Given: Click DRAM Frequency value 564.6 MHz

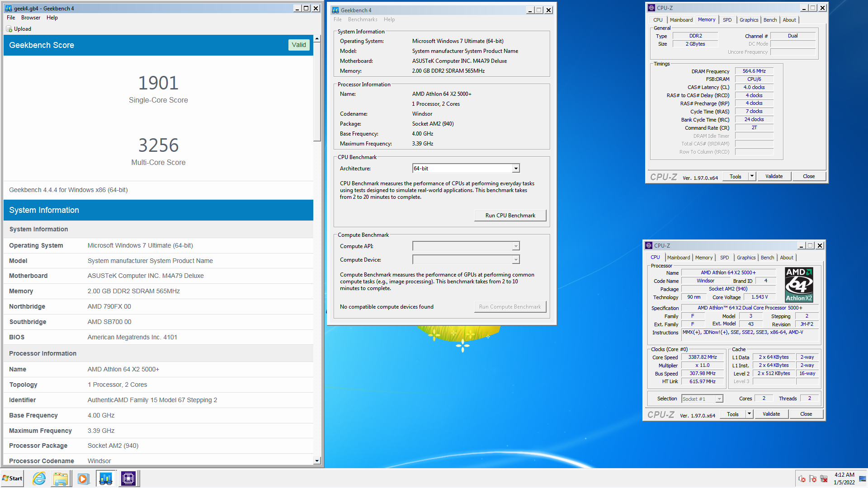Looking at the screenshot, I should pos(754,71).
